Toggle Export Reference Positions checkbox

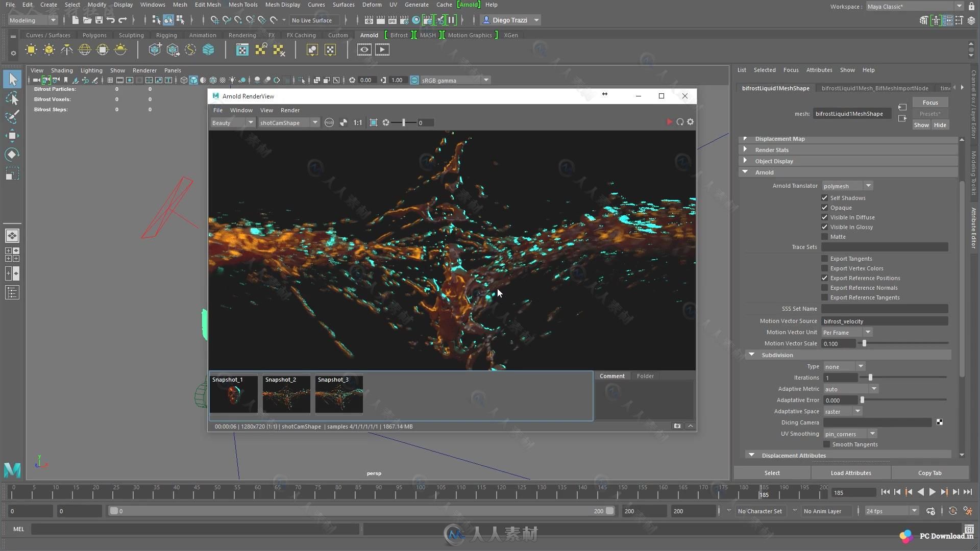(x=824, y=278)
